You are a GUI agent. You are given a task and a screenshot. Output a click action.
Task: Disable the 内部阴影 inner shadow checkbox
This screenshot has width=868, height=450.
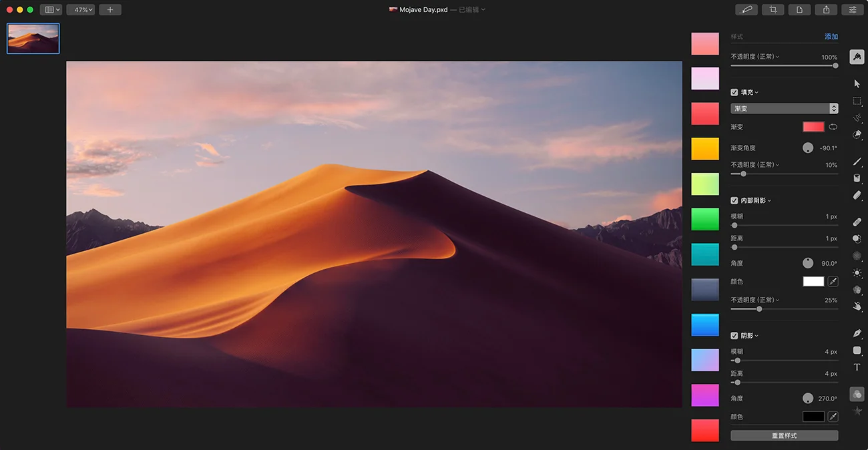pyautogui.click(x=734, y=200)
